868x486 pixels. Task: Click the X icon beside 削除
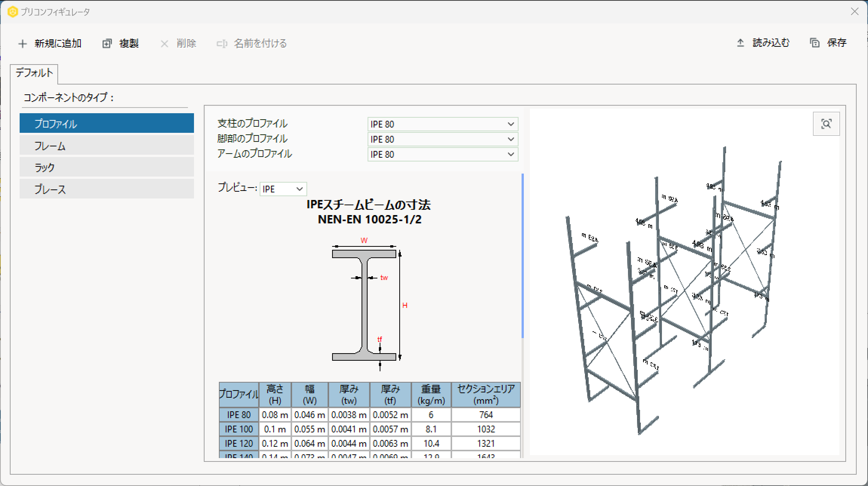click(165, 44)
